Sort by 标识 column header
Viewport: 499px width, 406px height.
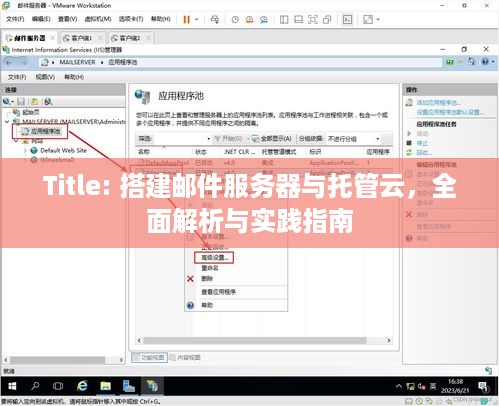pyautogui.click(x=315, y=152)
